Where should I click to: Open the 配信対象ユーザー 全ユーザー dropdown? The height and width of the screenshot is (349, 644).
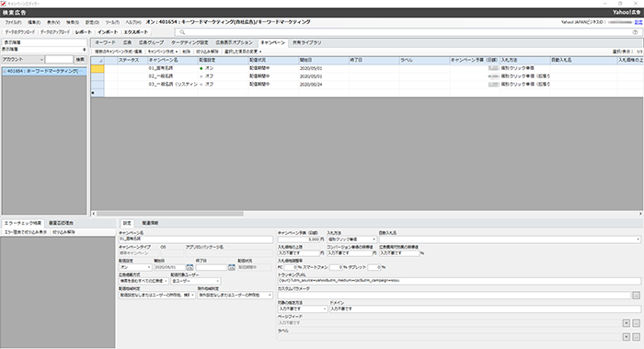(196, 281)
